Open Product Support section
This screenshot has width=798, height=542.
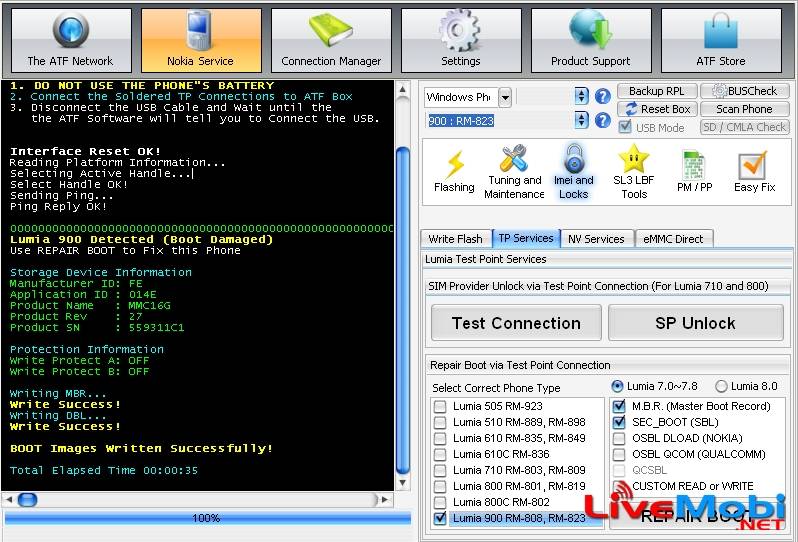pos(591,40)
